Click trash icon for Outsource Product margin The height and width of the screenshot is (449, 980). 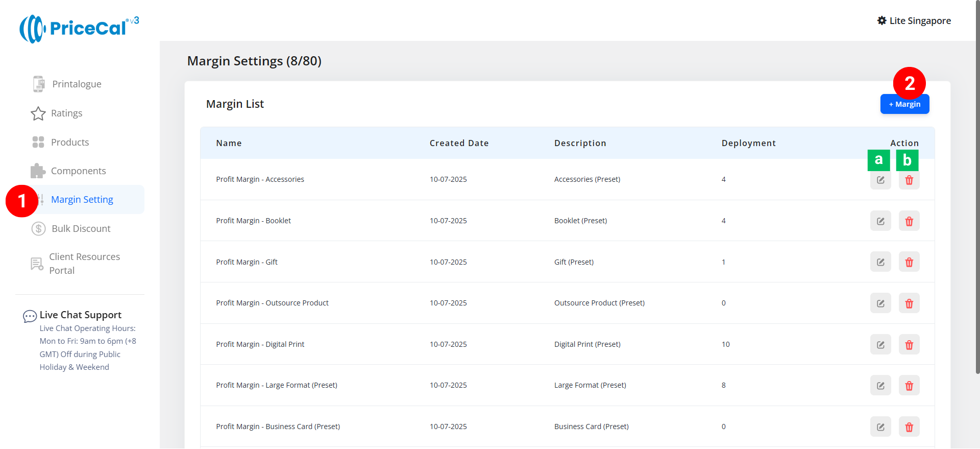pyautogui.click(x=909, y=303)
